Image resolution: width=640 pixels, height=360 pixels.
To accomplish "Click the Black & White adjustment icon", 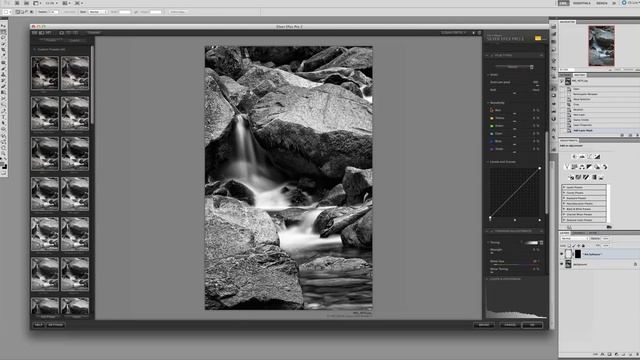I will click(589, 167).
